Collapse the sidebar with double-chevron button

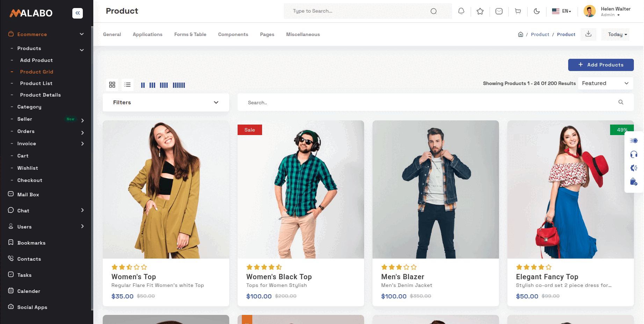[78, 13]
